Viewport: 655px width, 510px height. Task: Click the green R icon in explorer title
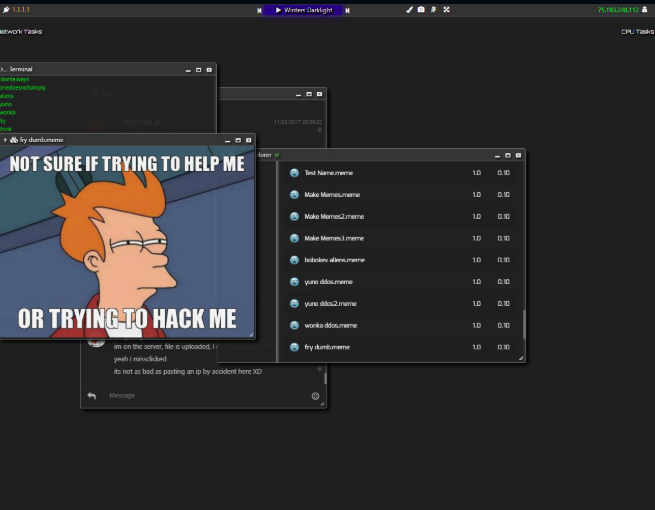pyautogui.click(x=277, y=155)
